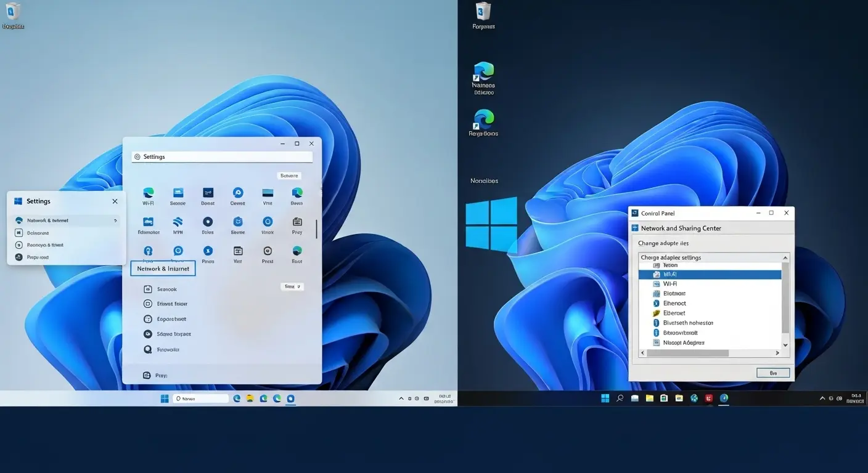Click the Network and Sharing Center title icon
The image size is (868, 473).
click(x=636, y=228)
